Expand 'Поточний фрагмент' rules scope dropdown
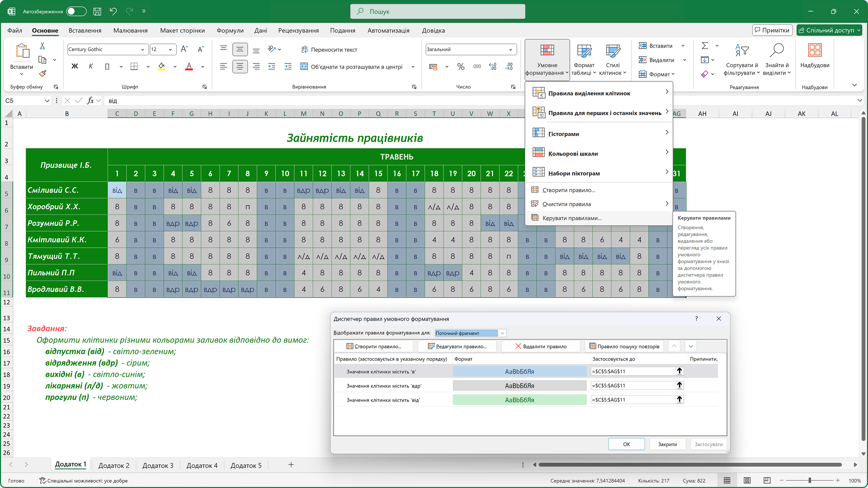This screenshot has width=868, height=488. (502, 333)
